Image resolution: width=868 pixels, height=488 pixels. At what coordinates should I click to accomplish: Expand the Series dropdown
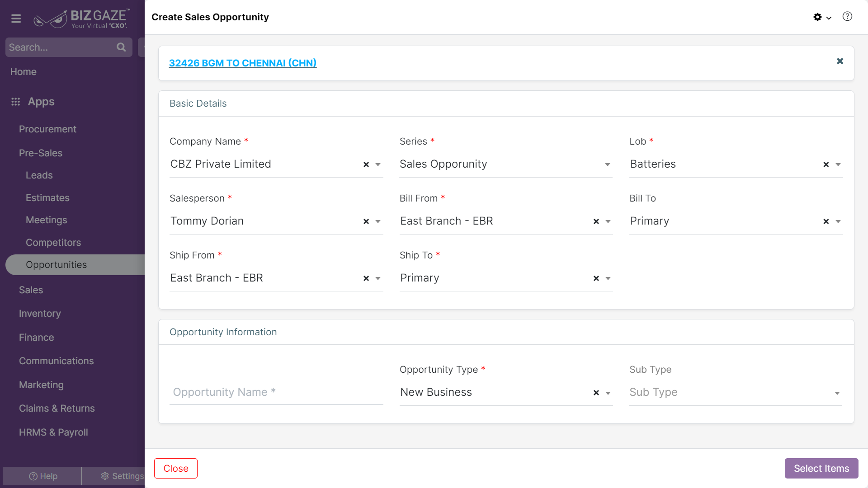pos(608,164)
